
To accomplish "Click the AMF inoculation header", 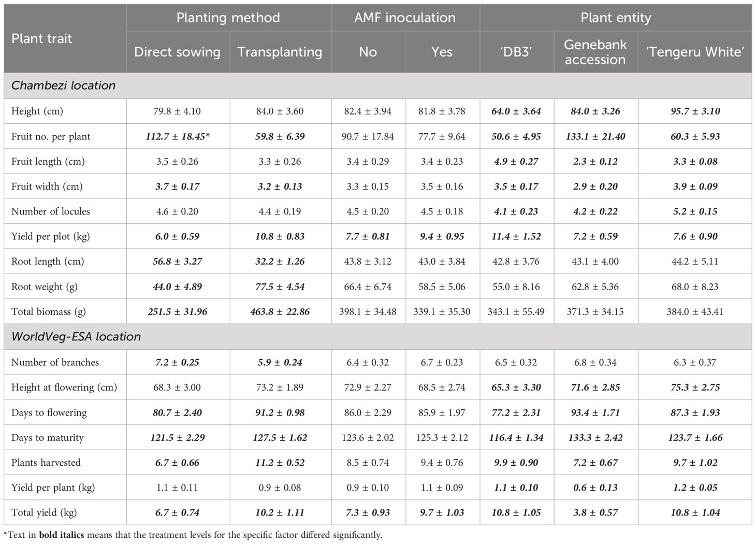I will (x=405, y=18).
